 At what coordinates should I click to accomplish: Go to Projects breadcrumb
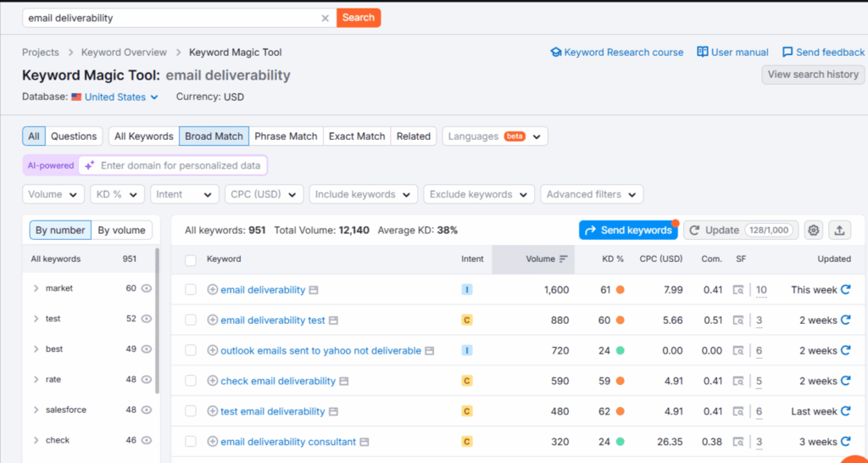click(41, 52)
